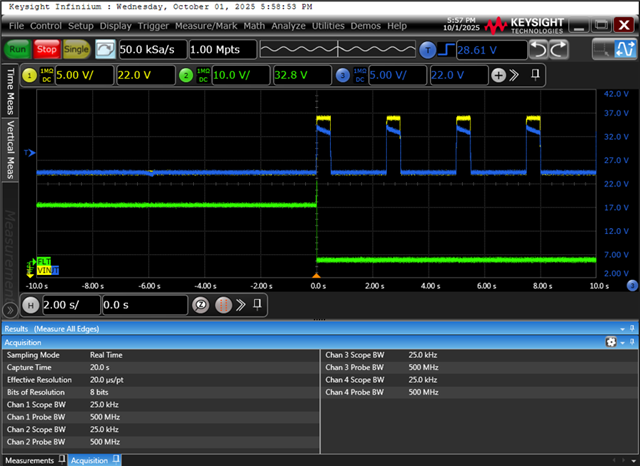Viewport: 640px width, 466px height.
Task: Click the Acquisition panel settings gear
Action: coord(611,342)
